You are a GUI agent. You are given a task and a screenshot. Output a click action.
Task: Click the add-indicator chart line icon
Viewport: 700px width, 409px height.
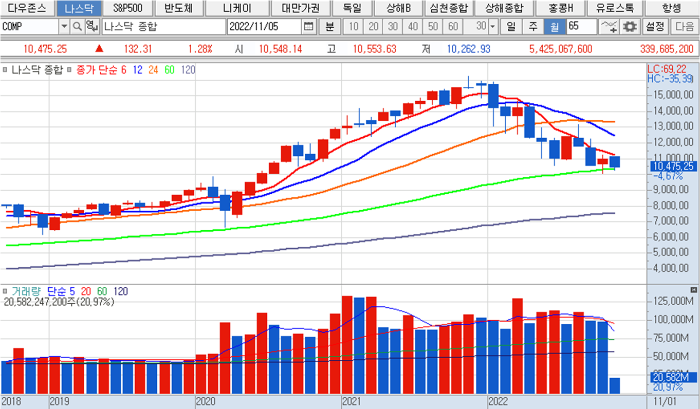(609, 26)
